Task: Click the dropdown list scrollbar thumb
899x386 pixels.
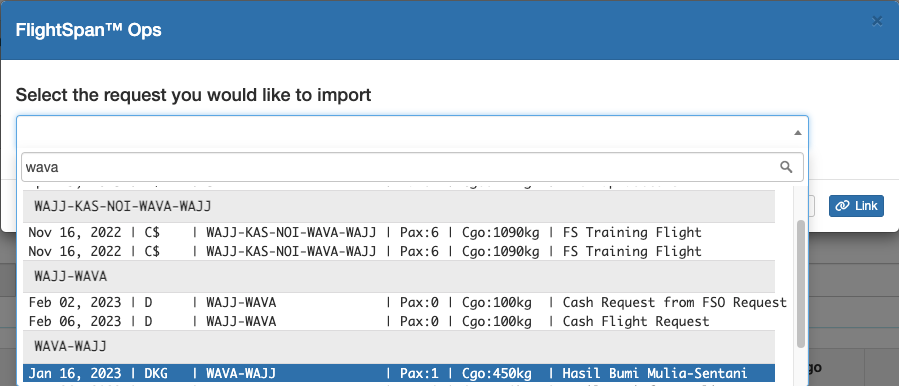Action: [801, 283]
